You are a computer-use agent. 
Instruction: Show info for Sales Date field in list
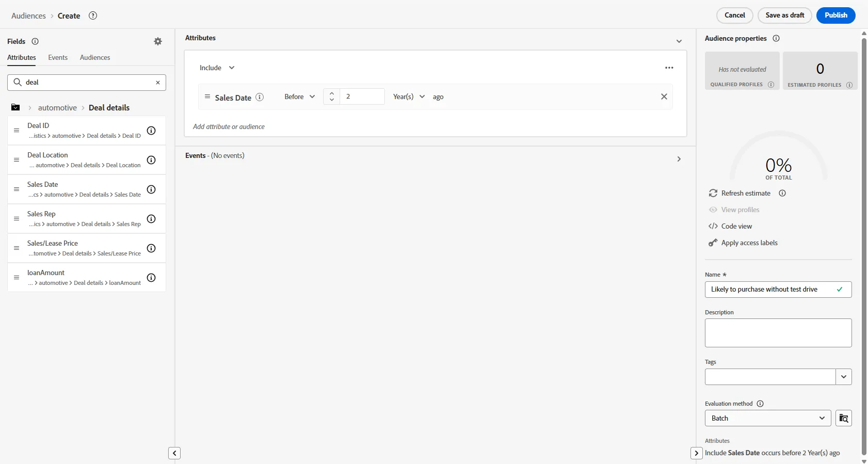tap(151, 189)
